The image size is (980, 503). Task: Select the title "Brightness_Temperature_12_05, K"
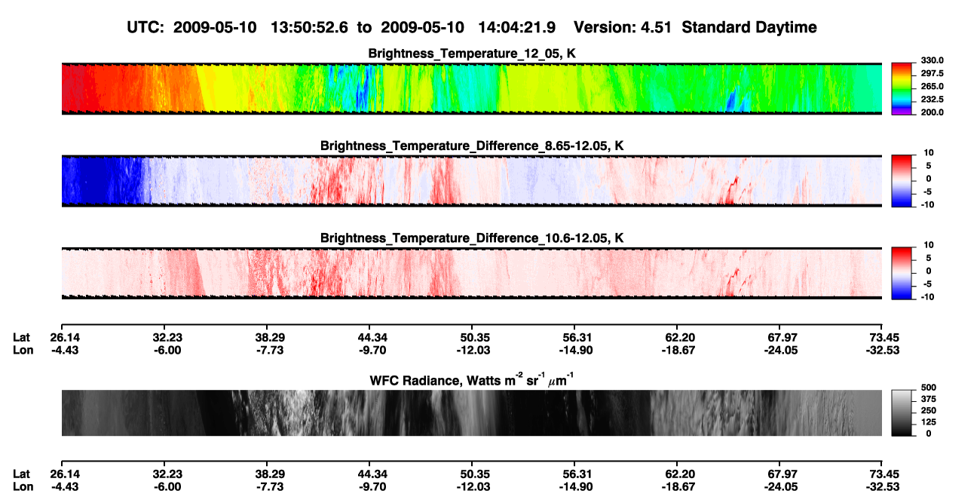[472, 54]
